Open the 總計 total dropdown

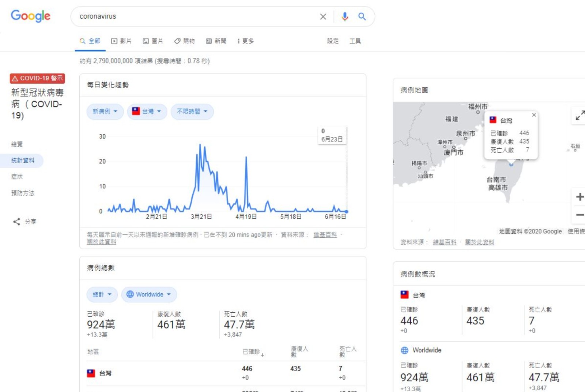click(x=102, y=294)
